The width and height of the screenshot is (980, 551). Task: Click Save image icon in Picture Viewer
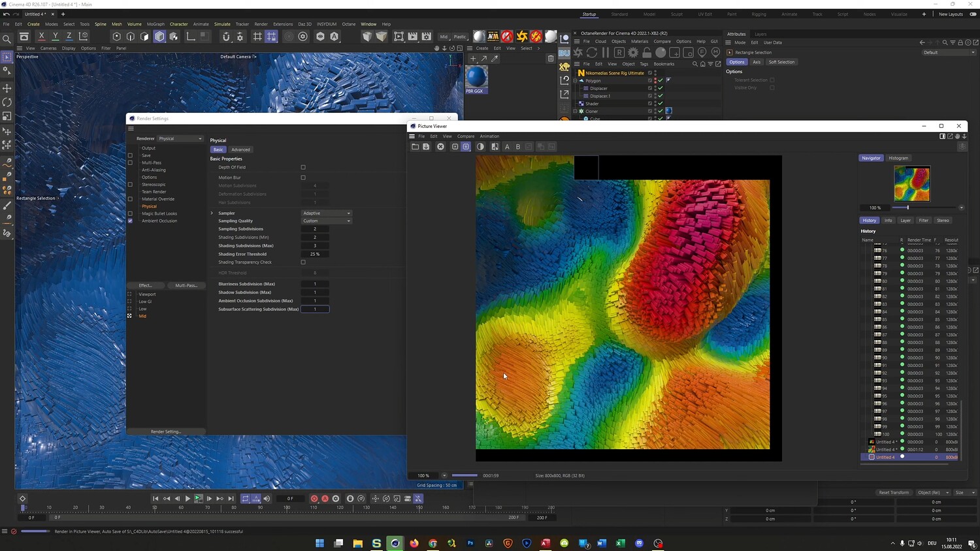tap(426, 147)
